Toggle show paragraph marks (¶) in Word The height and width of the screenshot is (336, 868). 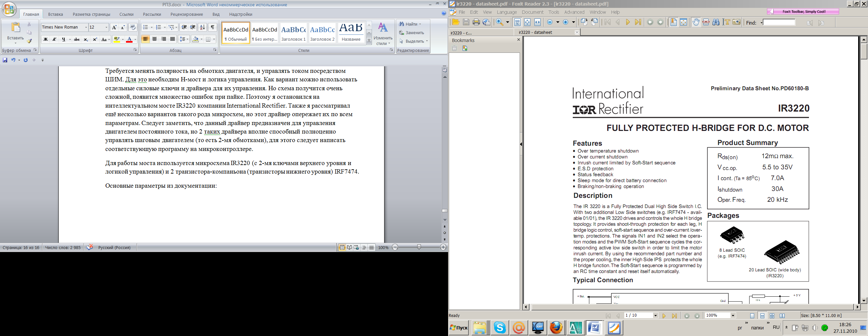[x=212, y=27]
